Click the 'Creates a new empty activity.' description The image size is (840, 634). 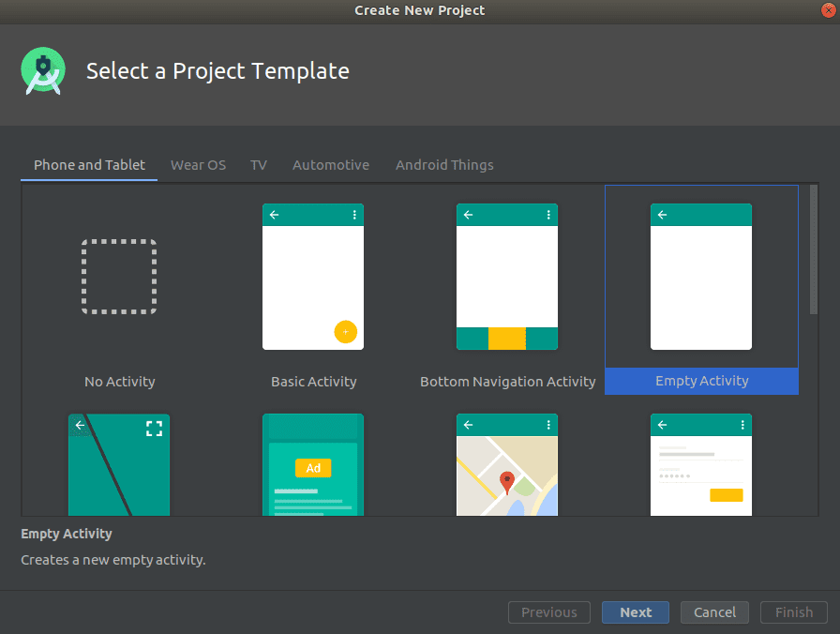pyautogui.click(x=113, y=560)
